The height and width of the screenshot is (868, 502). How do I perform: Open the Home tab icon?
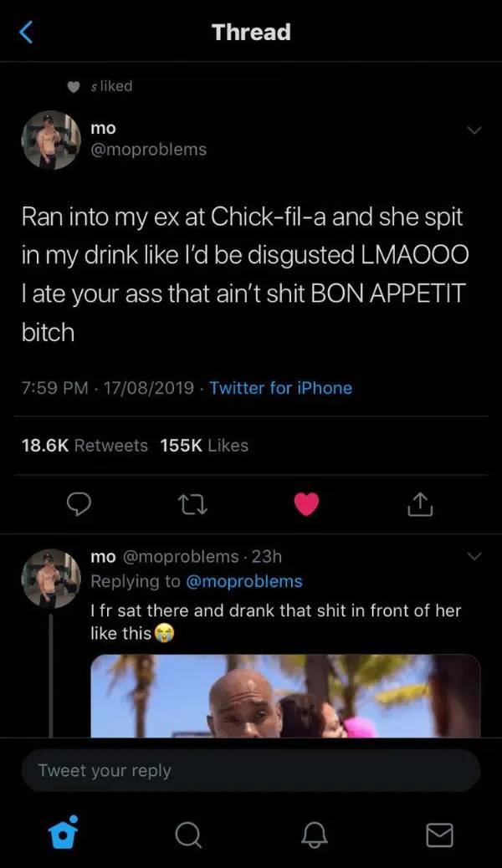click(x=58, y=835)
